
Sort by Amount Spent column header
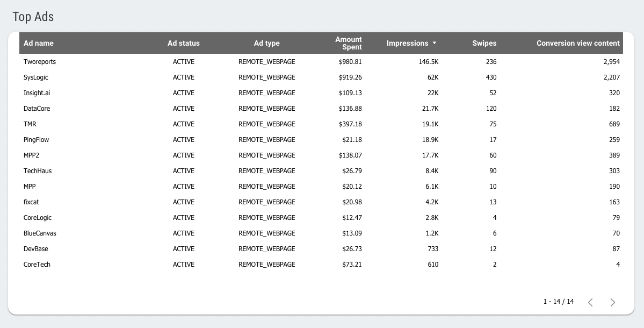[x=348, y=43]
